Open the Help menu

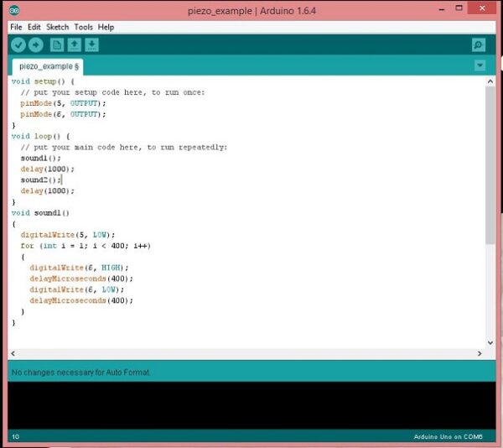click(106, 27)
